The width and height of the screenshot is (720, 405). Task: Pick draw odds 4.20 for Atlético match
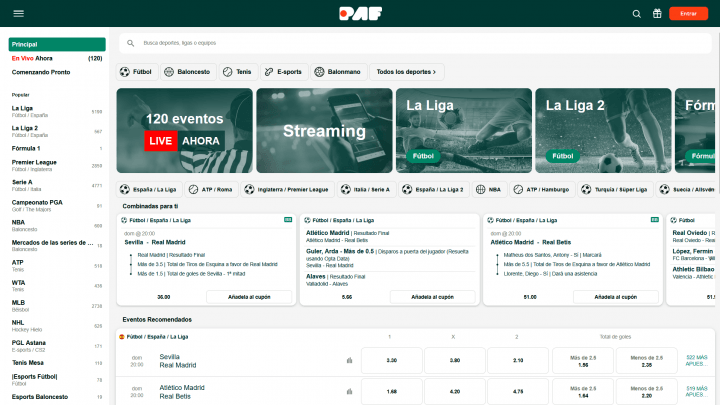click(x=455, y=392)
